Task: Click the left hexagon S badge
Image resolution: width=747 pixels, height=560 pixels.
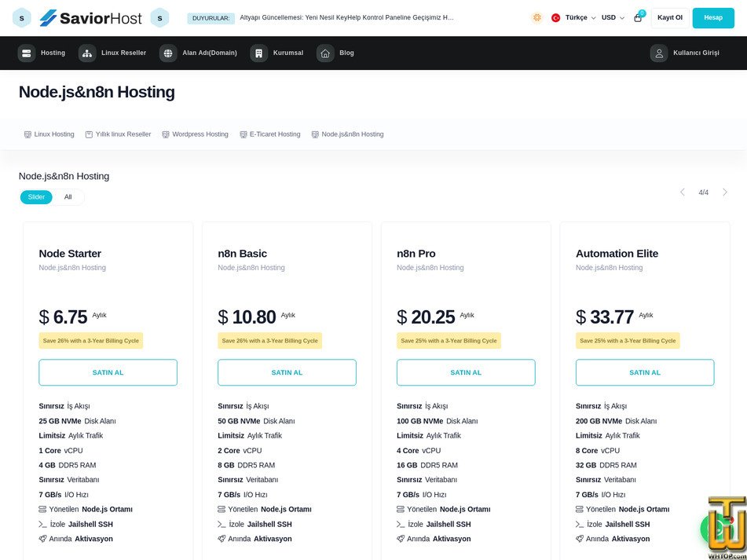Action: pyautogui.click(x=22, y=18)
